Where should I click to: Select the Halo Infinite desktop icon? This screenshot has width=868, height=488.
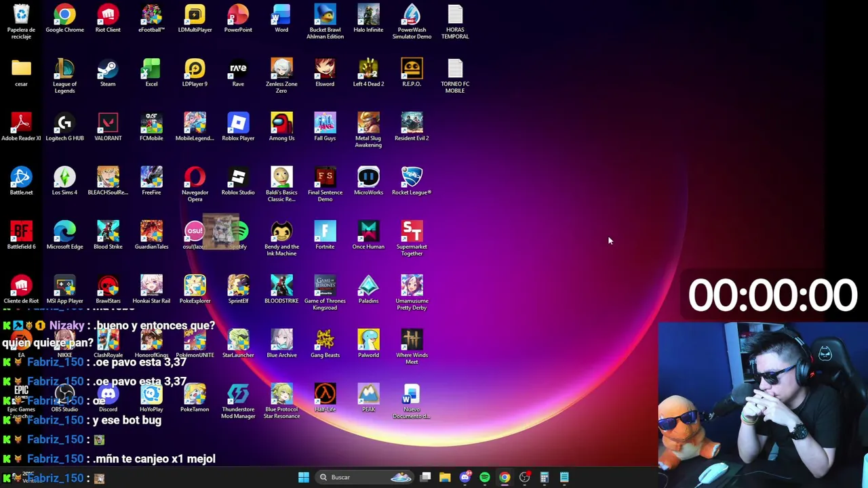click(368, 19)
